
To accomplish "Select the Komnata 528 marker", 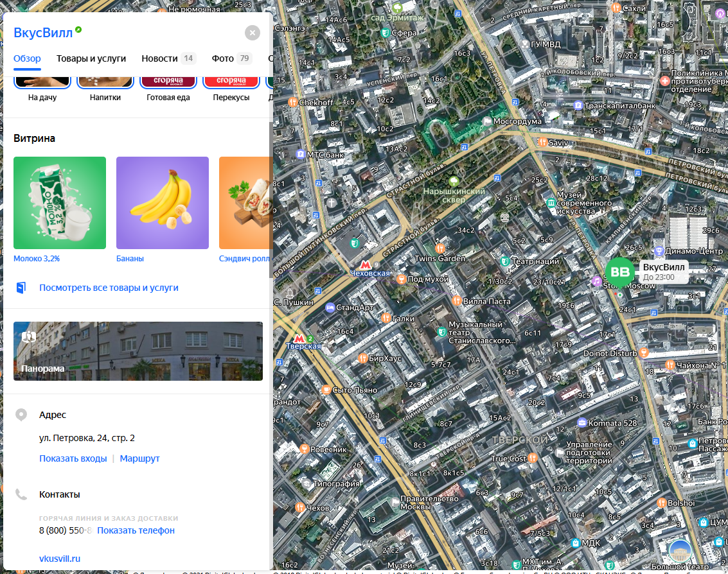I will coord(582,422).
